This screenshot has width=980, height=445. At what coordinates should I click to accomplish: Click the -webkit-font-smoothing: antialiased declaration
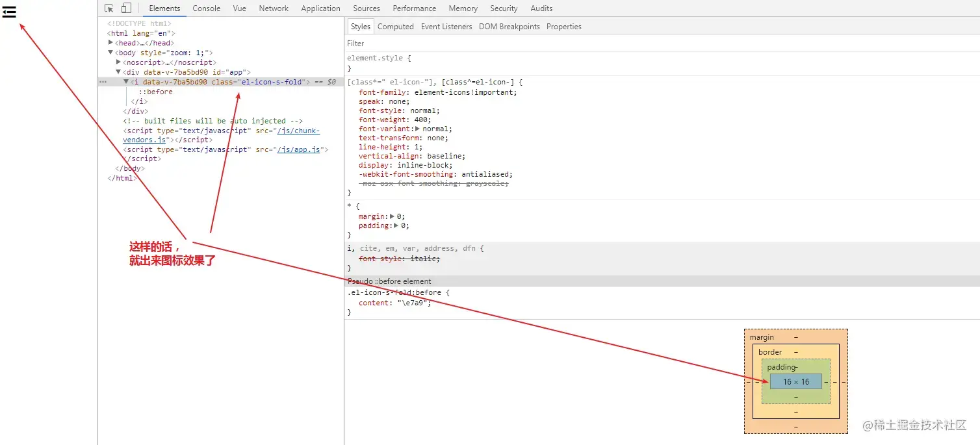(x=435, y=174)
